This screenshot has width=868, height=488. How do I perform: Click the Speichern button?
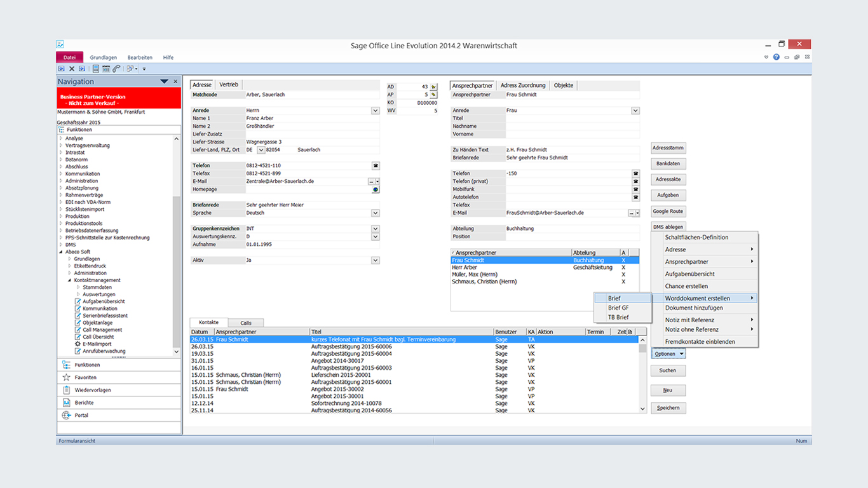coord(668,408)
